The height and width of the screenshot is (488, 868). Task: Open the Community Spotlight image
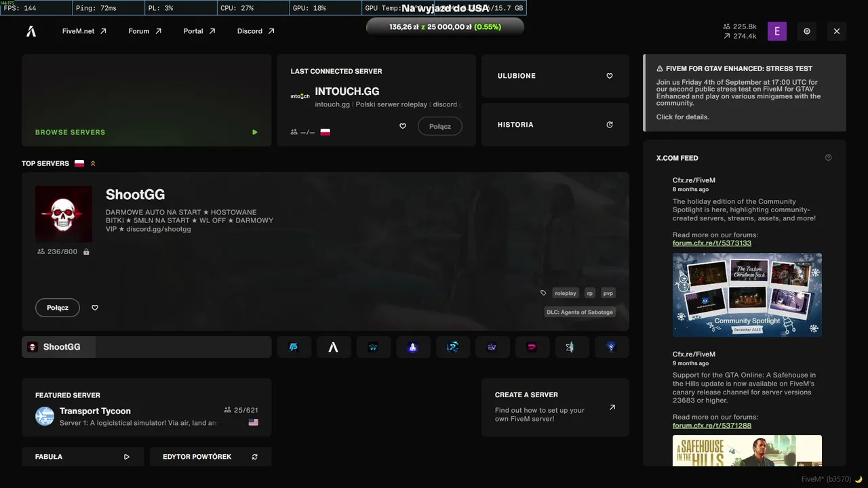(747, 295)
